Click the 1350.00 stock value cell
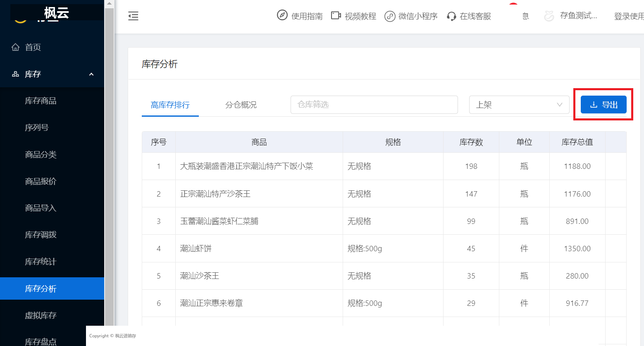The image size is (644, 346). click(x=577, y=248)
